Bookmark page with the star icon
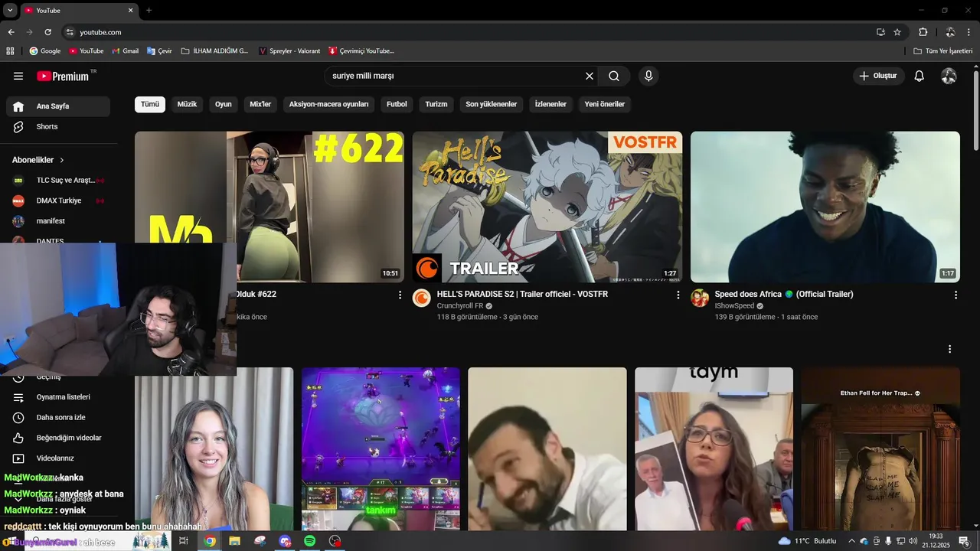This screenshot has width=980, height=551. [x=897, y=32]
